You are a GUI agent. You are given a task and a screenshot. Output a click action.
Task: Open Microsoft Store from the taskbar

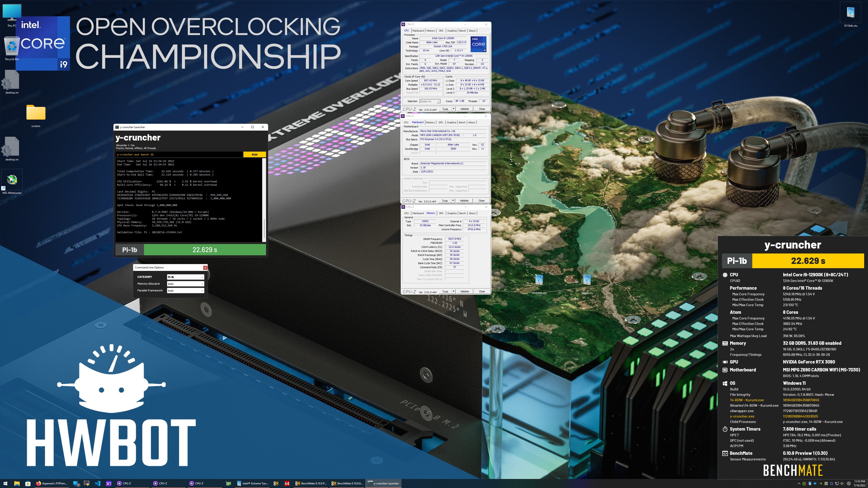[x=28, y=483]
